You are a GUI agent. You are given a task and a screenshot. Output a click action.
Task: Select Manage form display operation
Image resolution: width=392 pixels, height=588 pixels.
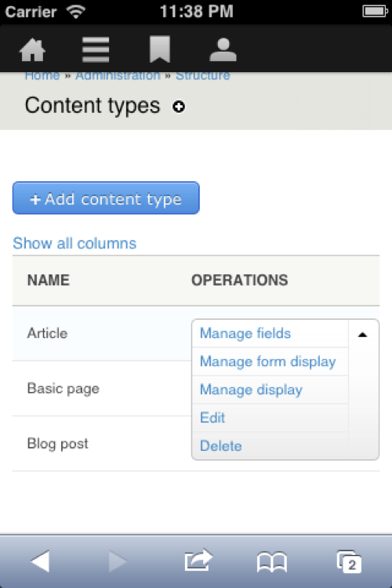(x=268, y=361)
